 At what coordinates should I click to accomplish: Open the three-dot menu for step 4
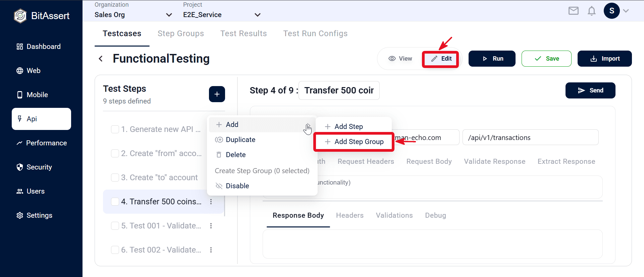(x=211, y=202)
